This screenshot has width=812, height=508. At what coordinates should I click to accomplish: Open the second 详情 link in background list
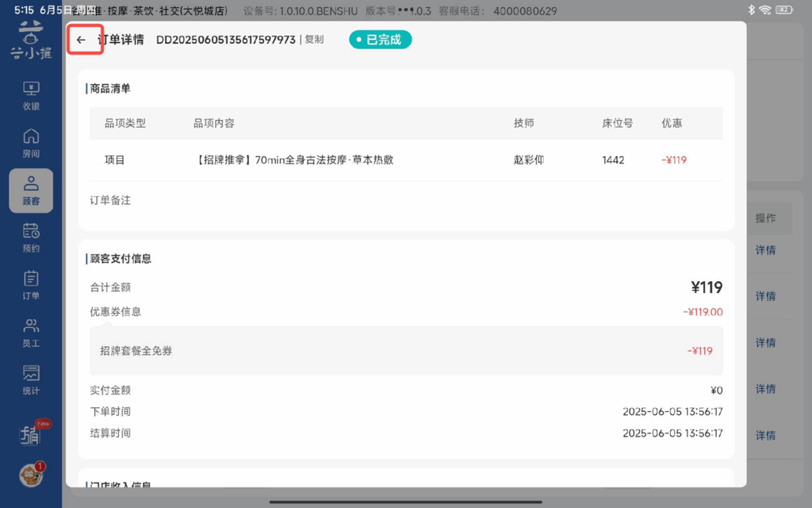point(765,297)
